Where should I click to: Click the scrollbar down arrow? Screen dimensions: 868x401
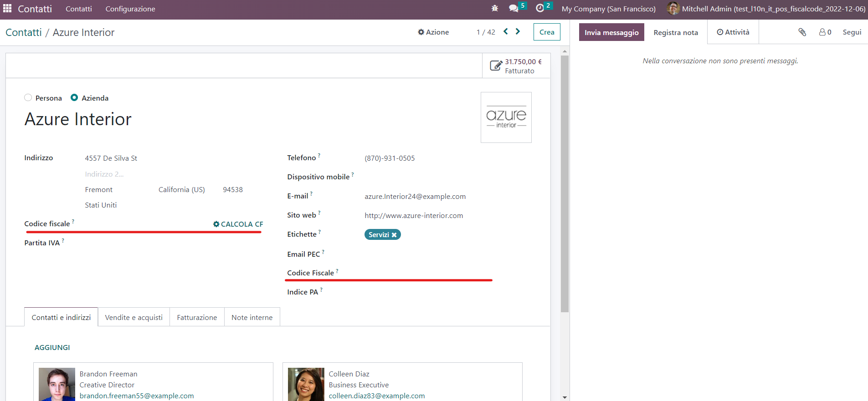[x=565, y=397]
